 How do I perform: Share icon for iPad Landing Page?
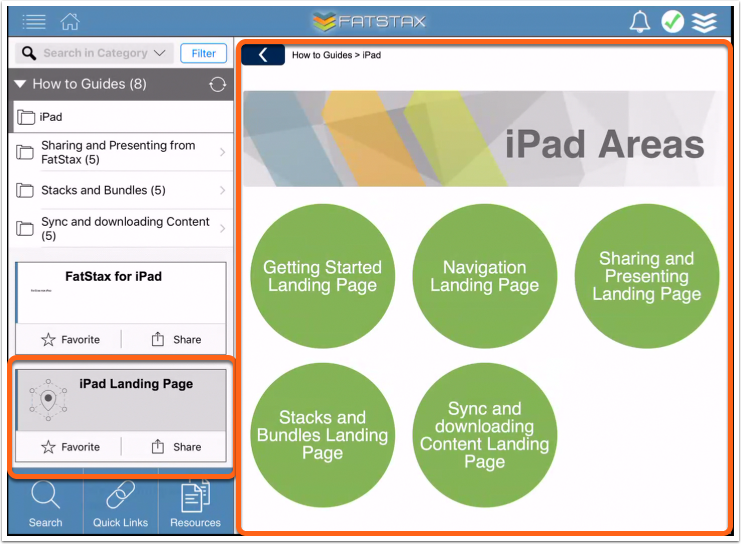click(x=158, y=446)
